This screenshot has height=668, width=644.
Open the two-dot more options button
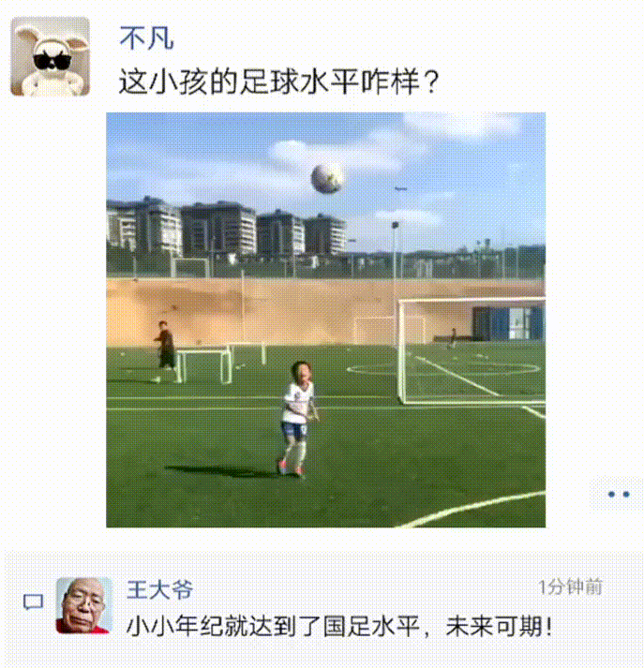(619, 494)
